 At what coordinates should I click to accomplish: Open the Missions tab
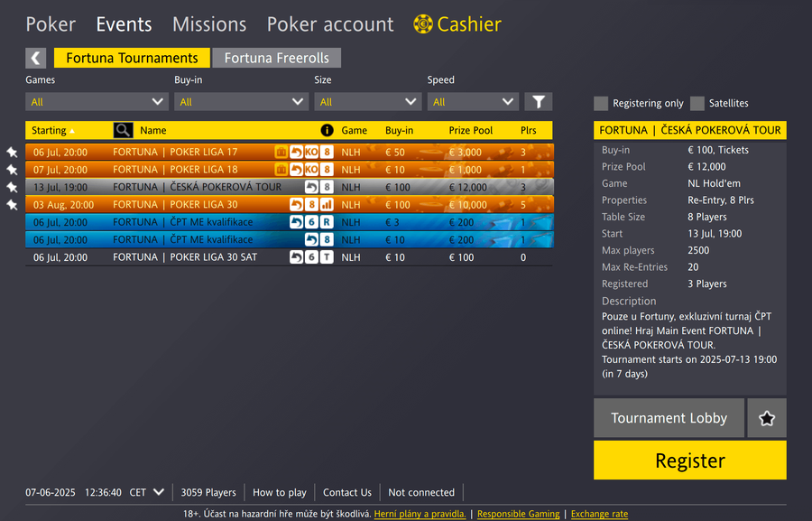(209, 24)
